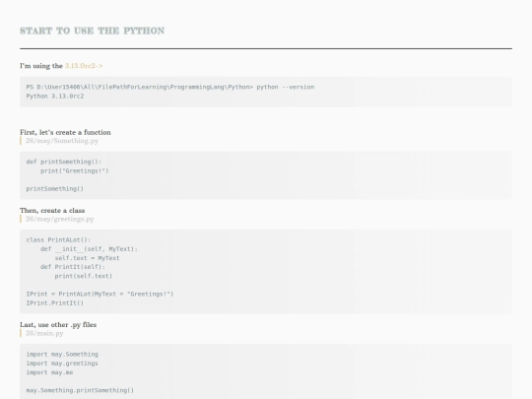Click the 'def __init__(self, MyText):' line

89,249
